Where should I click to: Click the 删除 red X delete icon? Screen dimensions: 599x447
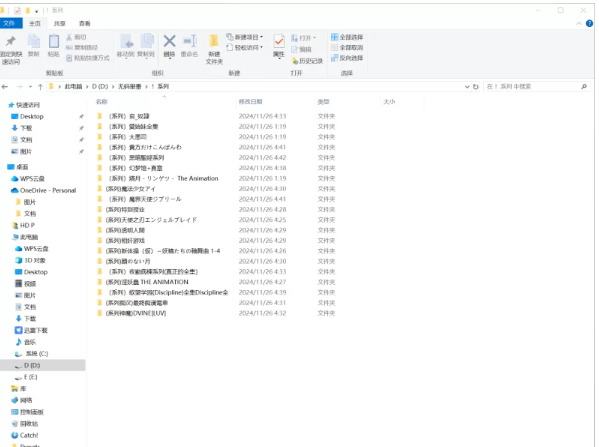tap(169, 41)
